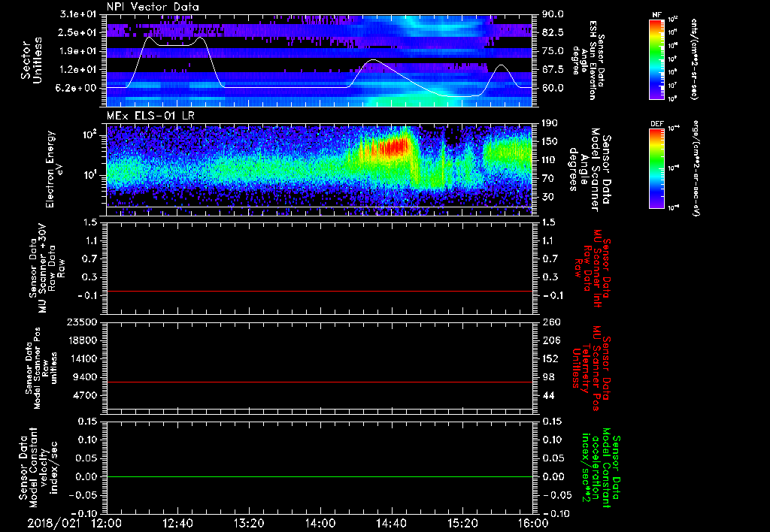Click the '60.0' elevation tick label
The width and height of the screenshot is (770, 532).
pyautogui.click(x=553, y=88)
